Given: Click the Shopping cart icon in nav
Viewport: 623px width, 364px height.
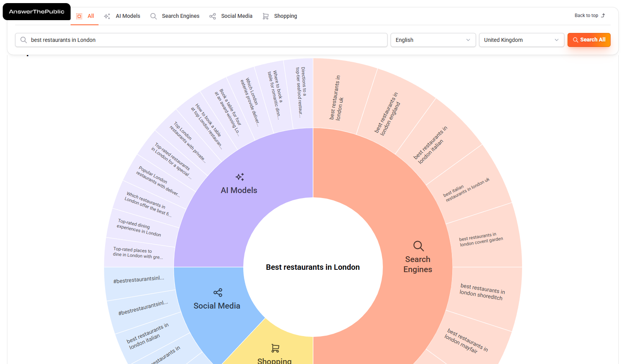Looking at the screenshot, I should tap(266, 16).
